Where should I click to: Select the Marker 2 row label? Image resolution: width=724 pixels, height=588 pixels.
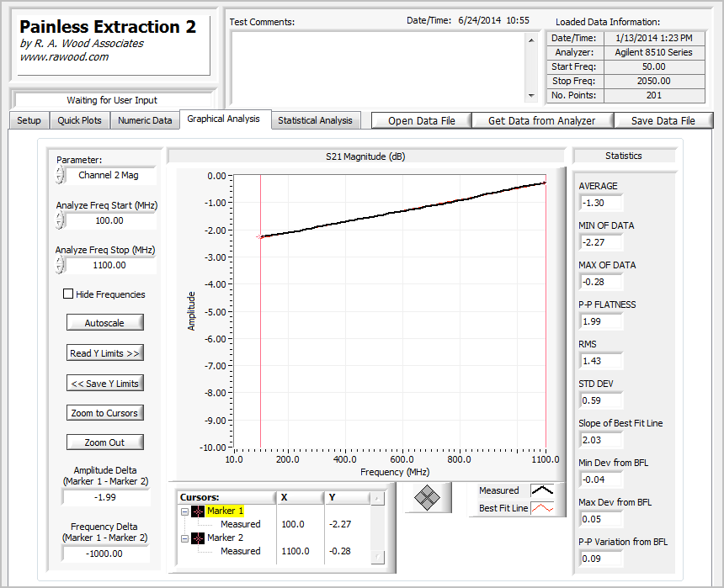[x=225, y=538]
